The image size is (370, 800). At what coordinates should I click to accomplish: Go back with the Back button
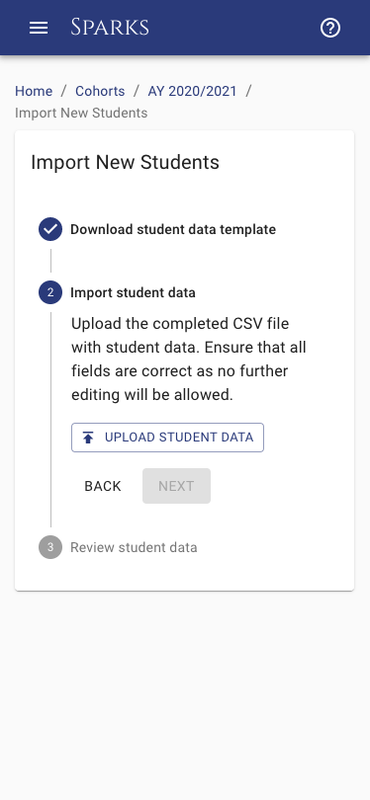(x=103, y=486)
